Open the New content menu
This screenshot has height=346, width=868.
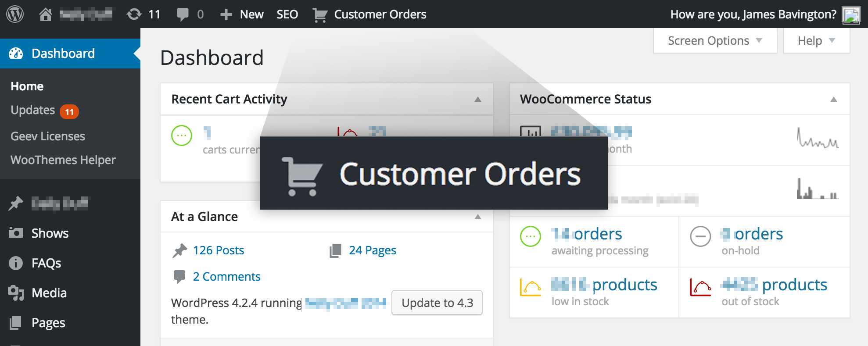242,14
